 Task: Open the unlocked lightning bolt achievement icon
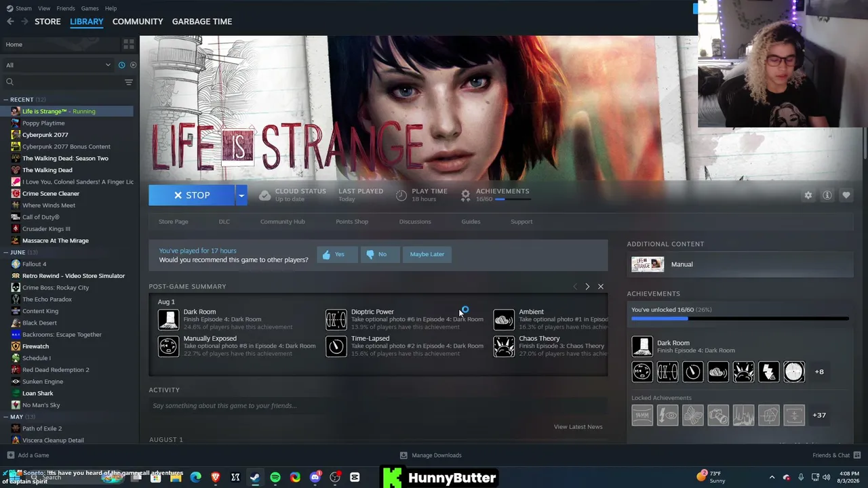pos(769,371)
